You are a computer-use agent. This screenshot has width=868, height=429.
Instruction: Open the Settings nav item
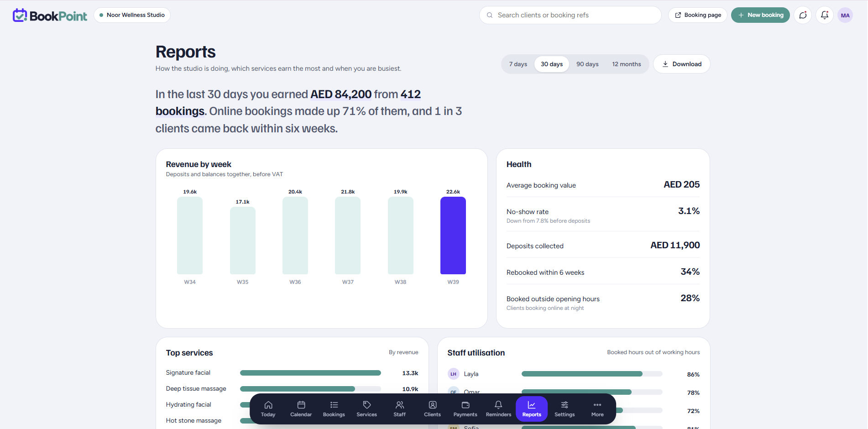[x=565, y=409]
